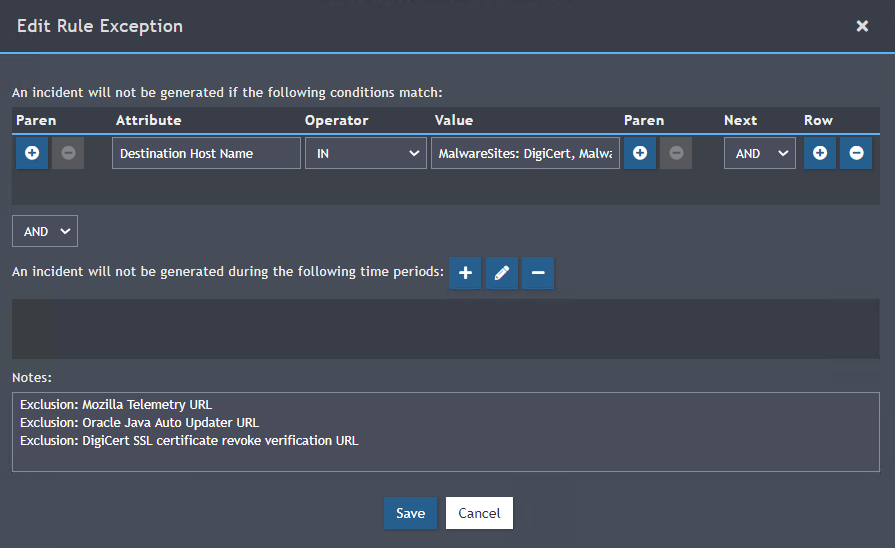Click the MalwareSites value field
Image resolution: width=895 pixels, height=548 pixels.
[x=525, y=153]
